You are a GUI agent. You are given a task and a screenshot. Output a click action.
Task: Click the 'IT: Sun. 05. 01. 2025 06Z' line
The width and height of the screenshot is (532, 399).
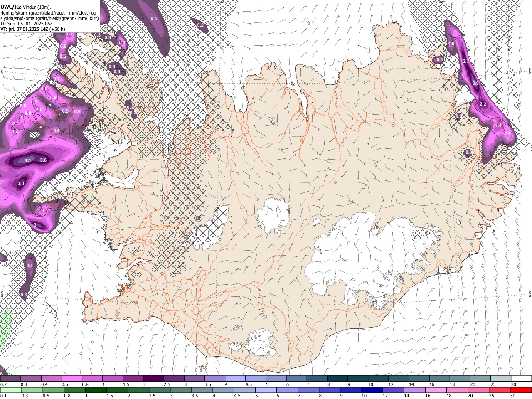(26, 24)
